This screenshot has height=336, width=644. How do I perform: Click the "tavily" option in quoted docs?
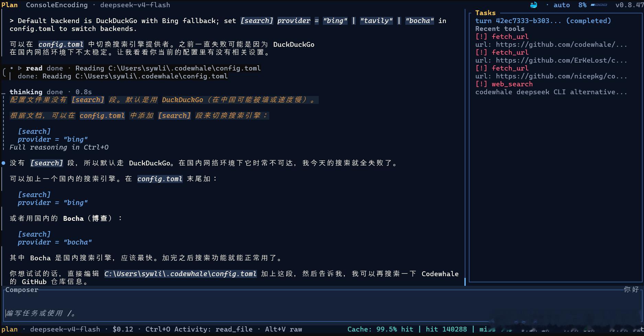[x=376, y=21]
